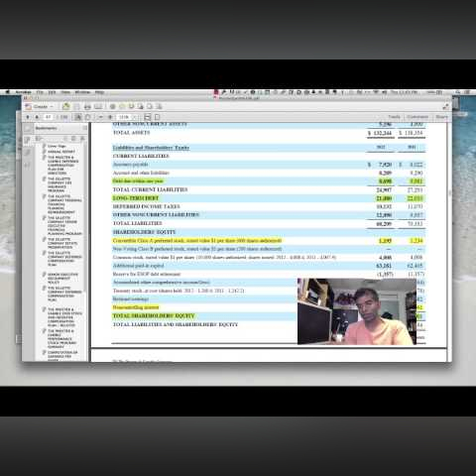
Task: Click the highlighted 'Noncontrolling interest' line
Action: tap(136, 307)
